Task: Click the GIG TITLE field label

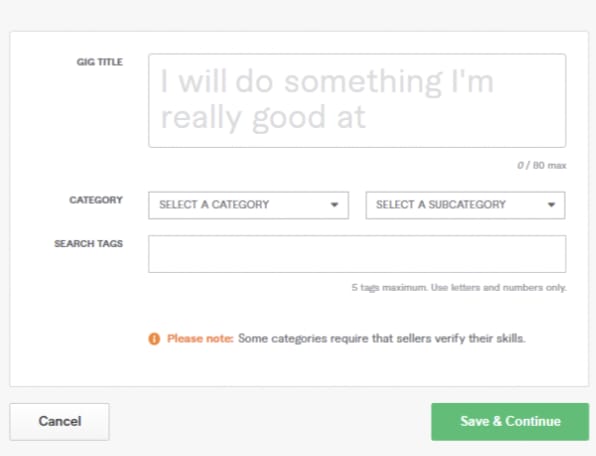Action: (100, 62)
